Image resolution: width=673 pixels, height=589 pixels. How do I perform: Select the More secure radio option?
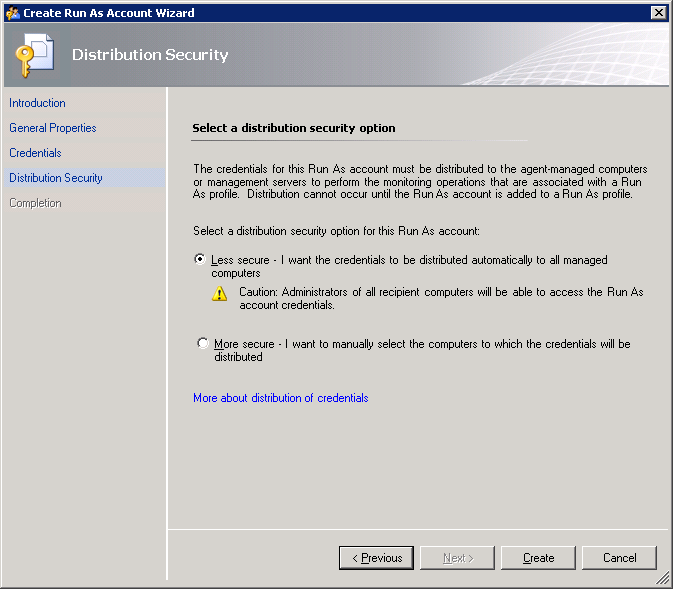203,343
